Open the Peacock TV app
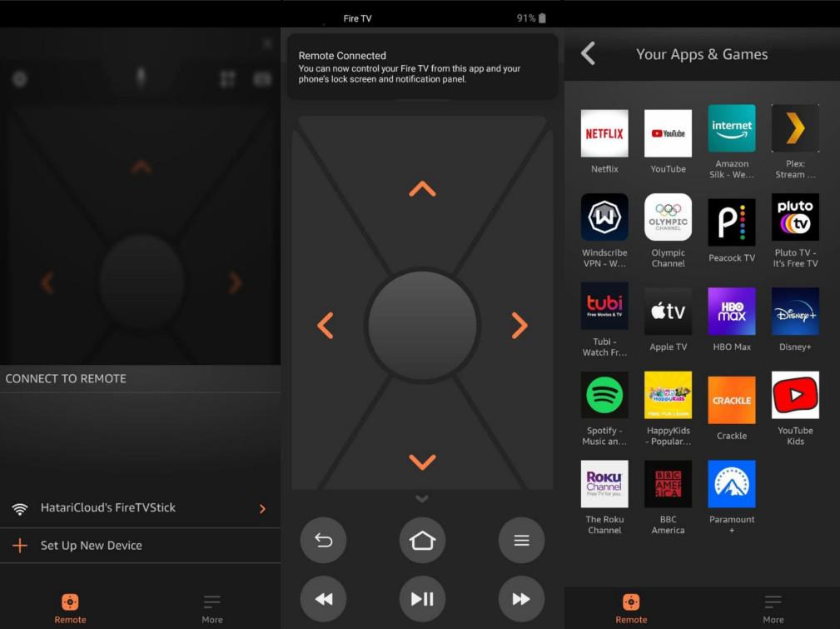The image size is (840, 629). pyautogui.click(x=732, y=222)
